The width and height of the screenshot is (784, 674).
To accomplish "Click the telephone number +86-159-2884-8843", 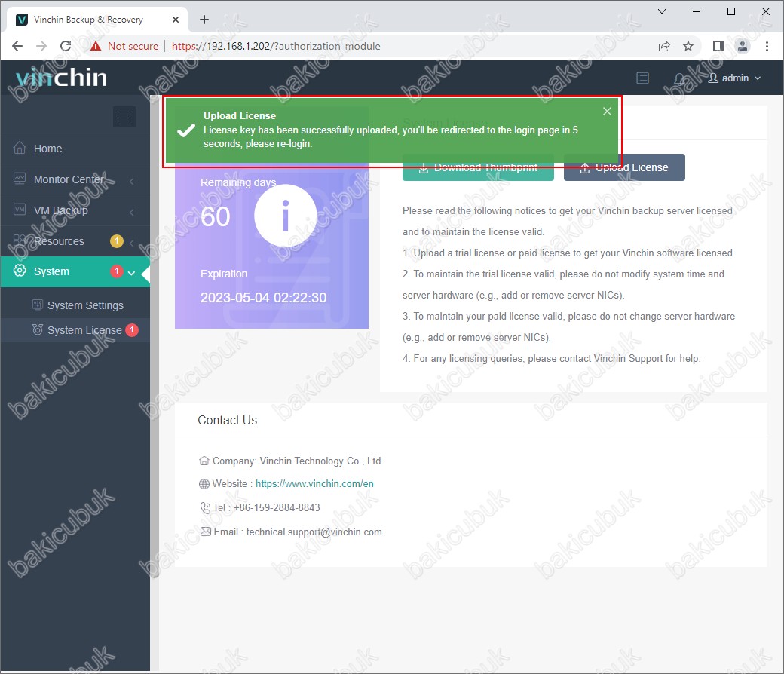I will 277,507.
